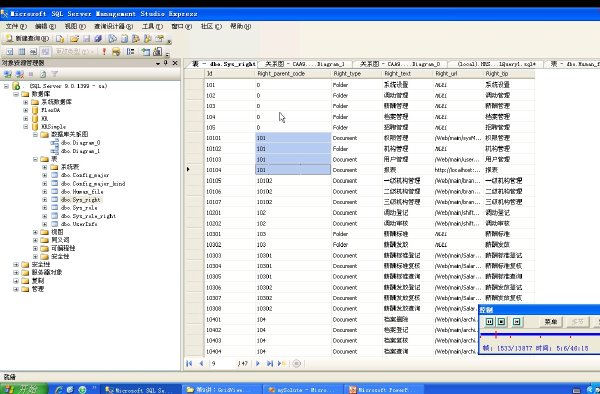600x394 pixels.
Task: Click the New Query (新建查询) toolbar button
Action: click(x=27, y=39)
